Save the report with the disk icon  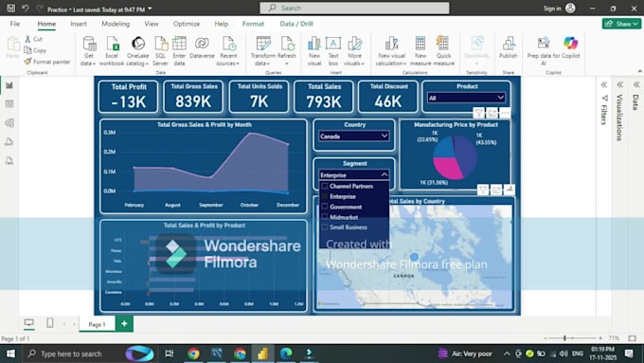coord(11,9)
